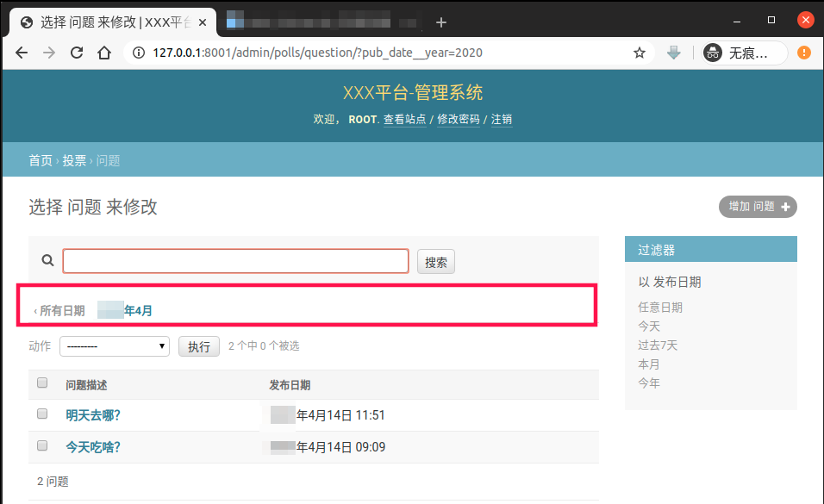The width and height of the screenshot is (824, 504).
Task: Select the 今天吃啥? row checkbox
Action: coord(42,446)
